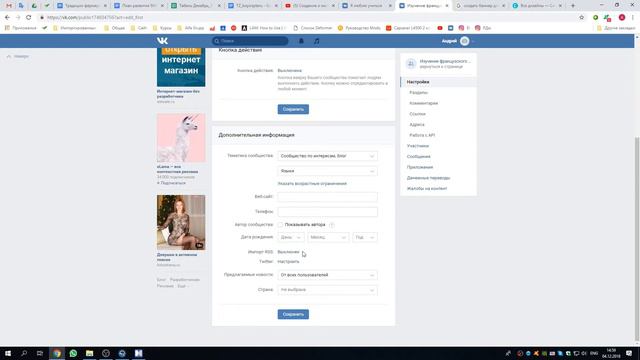The height and width of the screenshot is (360, 640).
Task: Return to community page via sidebar group avatar
Action: 411,64
